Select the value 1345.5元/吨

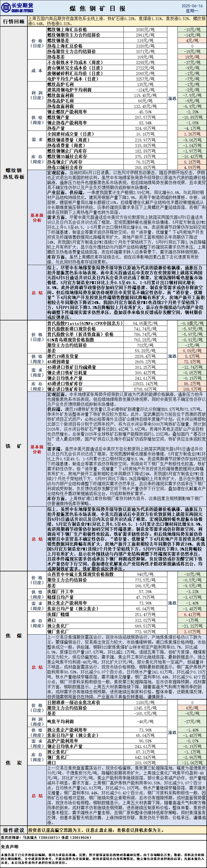[145, 708]
